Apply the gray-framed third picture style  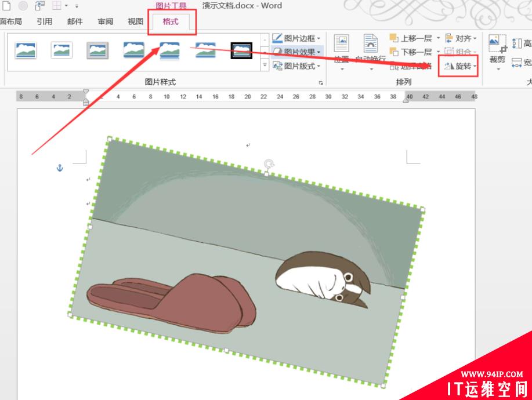[x=97, y=50]
